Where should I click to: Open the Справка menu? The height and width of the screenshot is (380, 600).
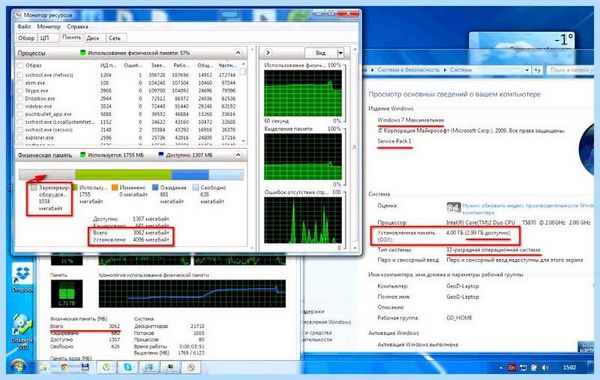[x=77, y=27]
